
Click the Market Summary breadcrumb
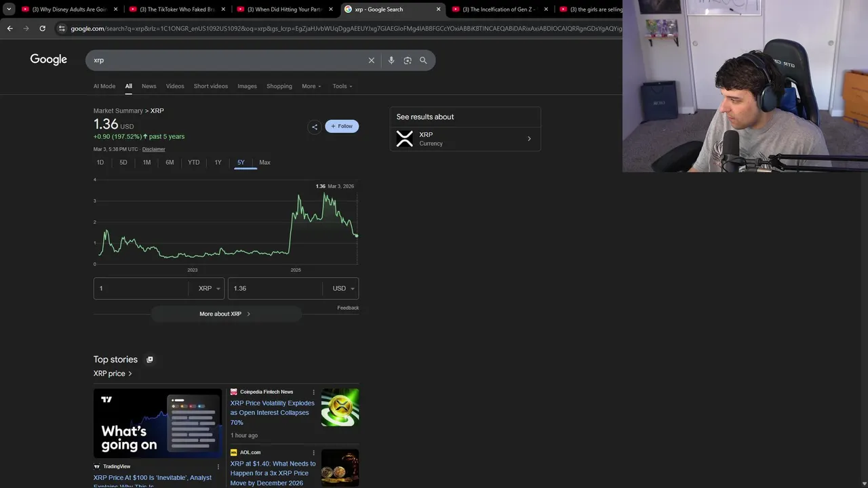click(118, 110)
